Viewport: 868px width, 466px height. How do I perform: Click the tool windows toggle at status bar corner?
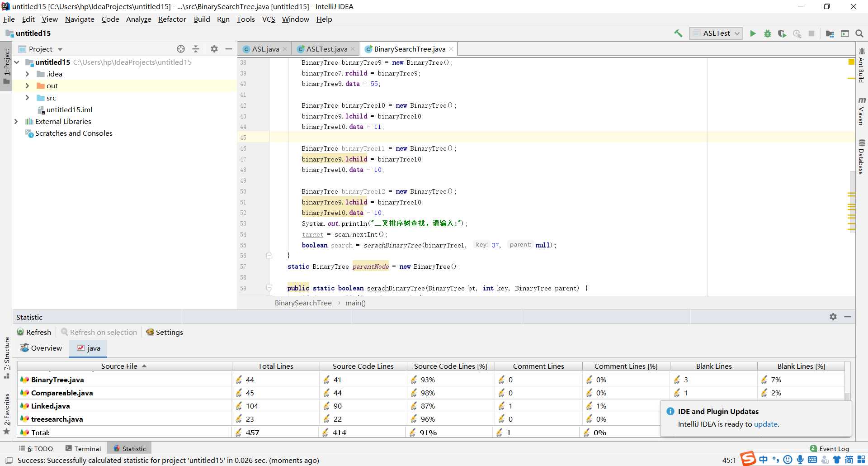pos(9,460)
